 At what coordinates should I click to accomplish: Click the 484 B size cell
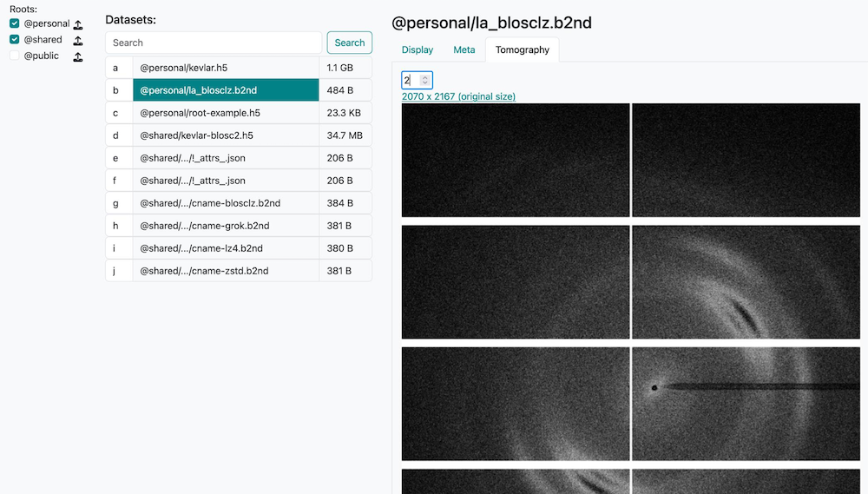pos(345,90)
